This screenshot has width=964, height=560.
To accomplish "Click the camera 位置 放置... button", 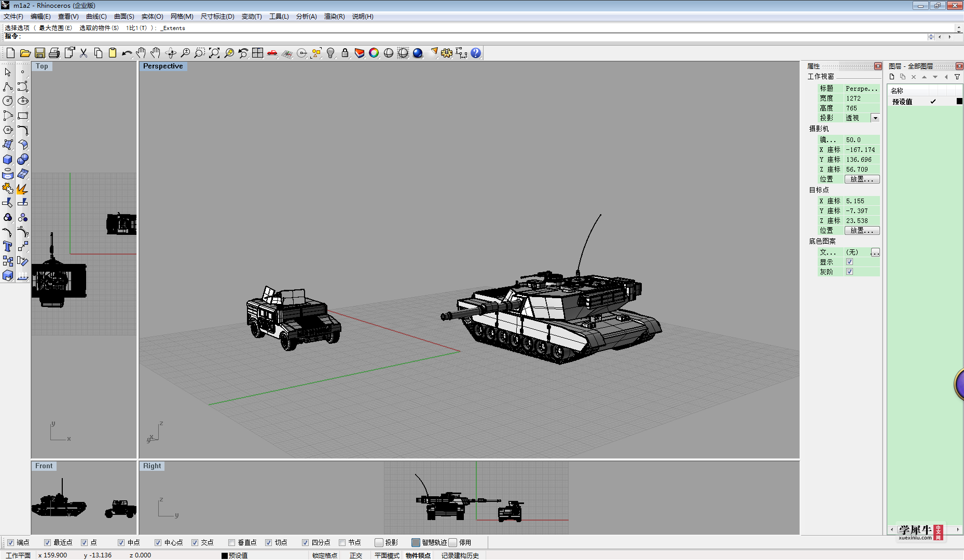I will 862,179.
